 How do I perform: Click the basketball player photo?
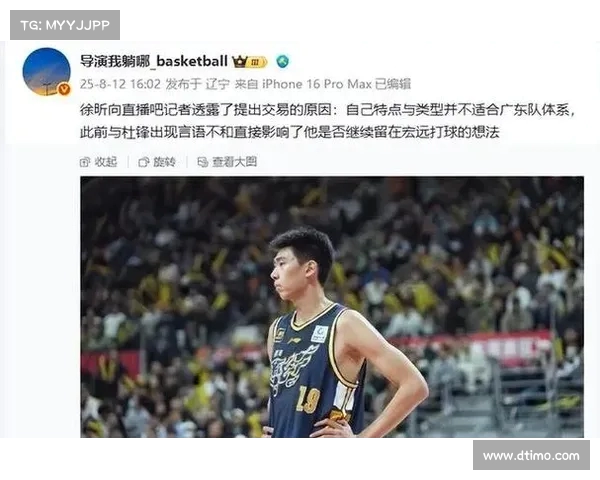pyautogui.click(x=332, y=307)
